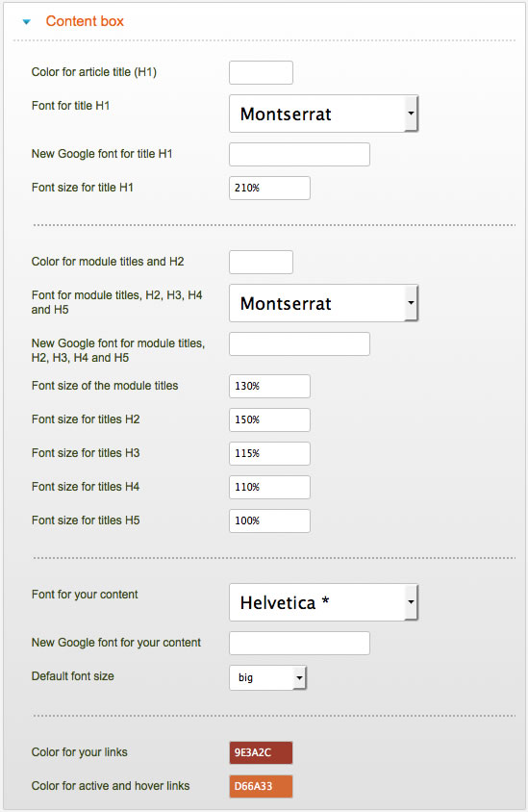Open the Content box panel header
This screenshot has height=812, width=528.
click(85, 21)
